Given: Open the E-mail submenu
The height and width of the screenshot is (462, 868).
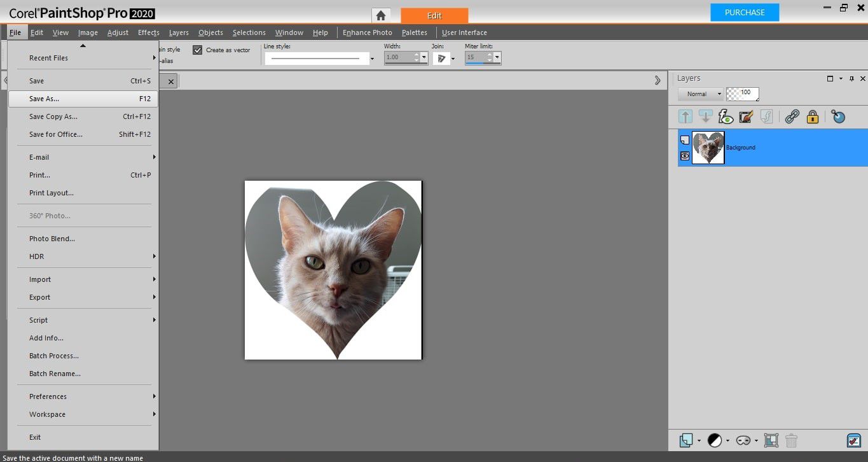Looking at the screenshot, I should [x=83, y=157].
